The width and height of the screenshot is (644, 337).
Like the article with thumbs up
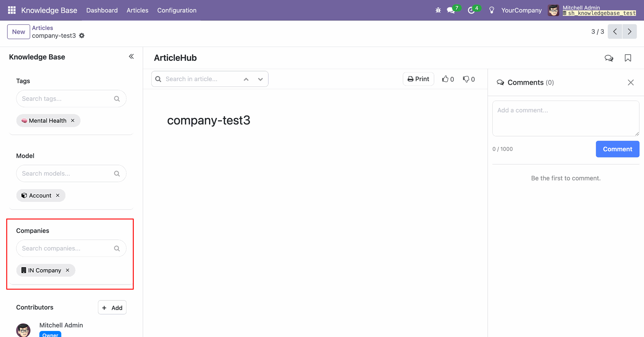pos(448,79)
